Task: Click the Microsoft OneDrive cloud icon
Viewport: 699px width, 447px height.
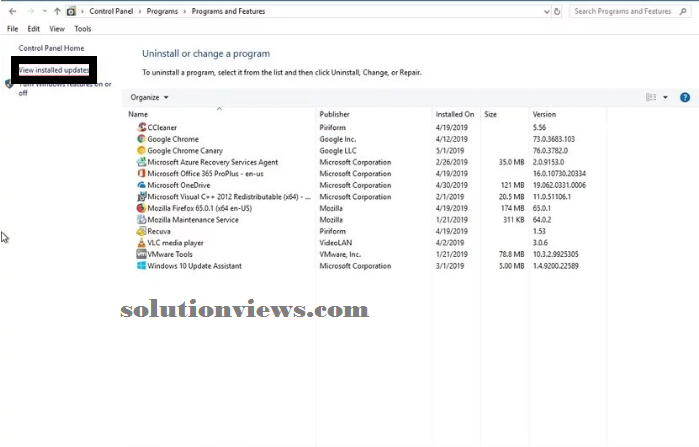Action: 141,185
